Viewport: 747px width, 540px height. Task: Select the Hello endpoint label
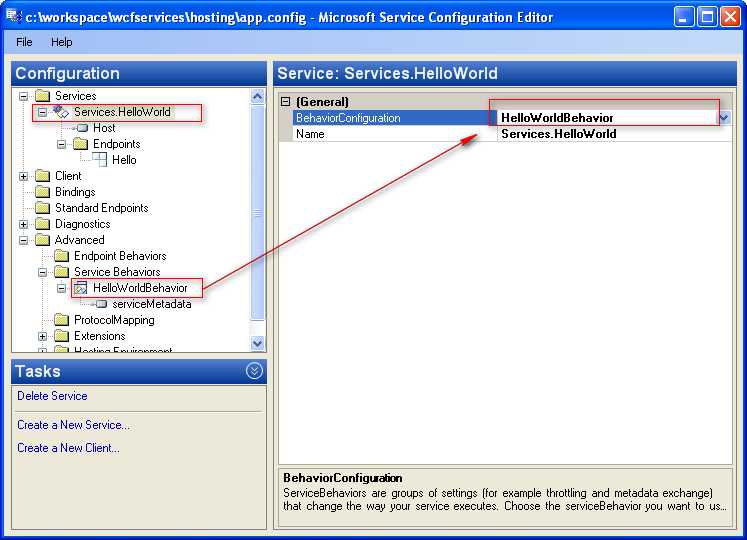[x=124, y=160]
